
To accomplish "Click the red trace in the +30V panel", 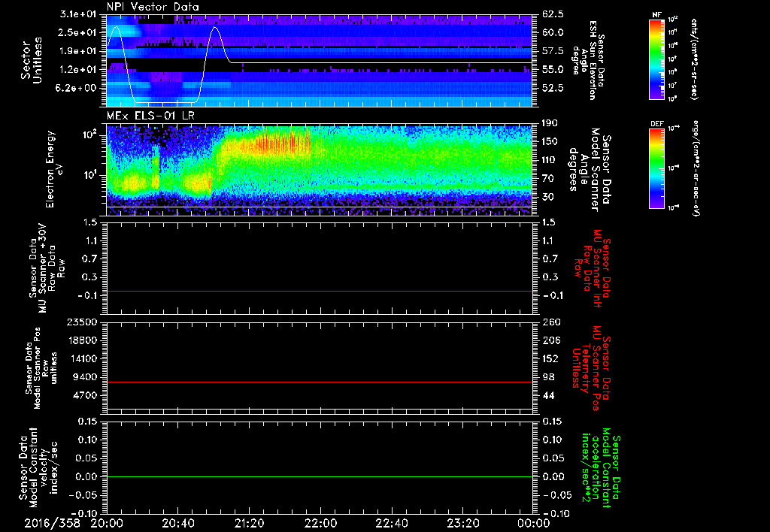I will (319, 291).
